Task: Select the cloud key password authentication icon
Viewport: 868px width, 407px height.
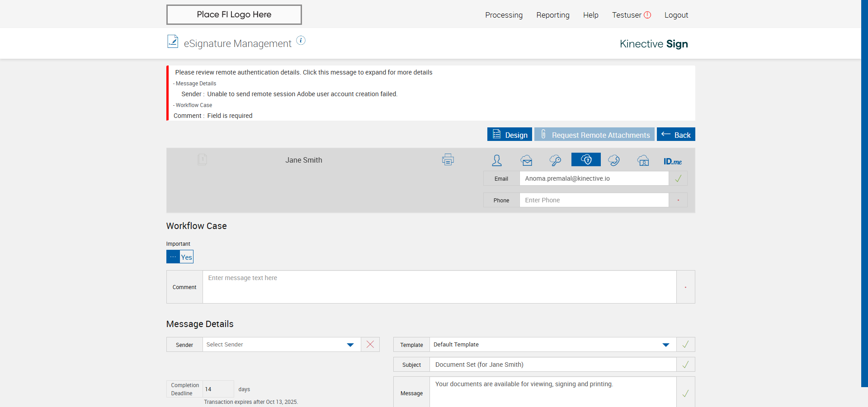Action: coord(555,160)
